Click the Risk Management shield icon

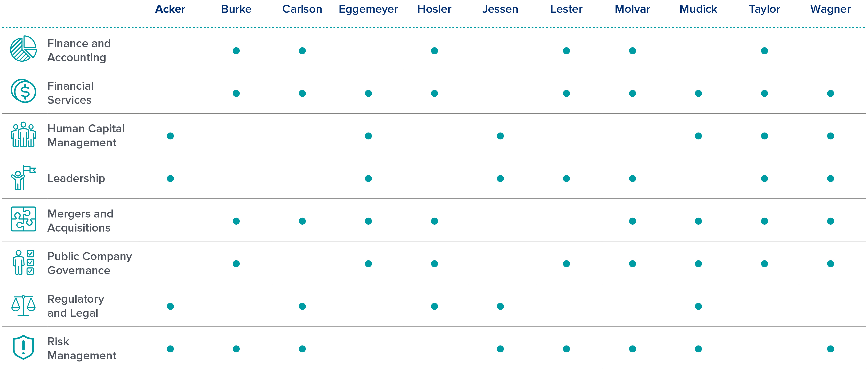click(x=23, y=347)
